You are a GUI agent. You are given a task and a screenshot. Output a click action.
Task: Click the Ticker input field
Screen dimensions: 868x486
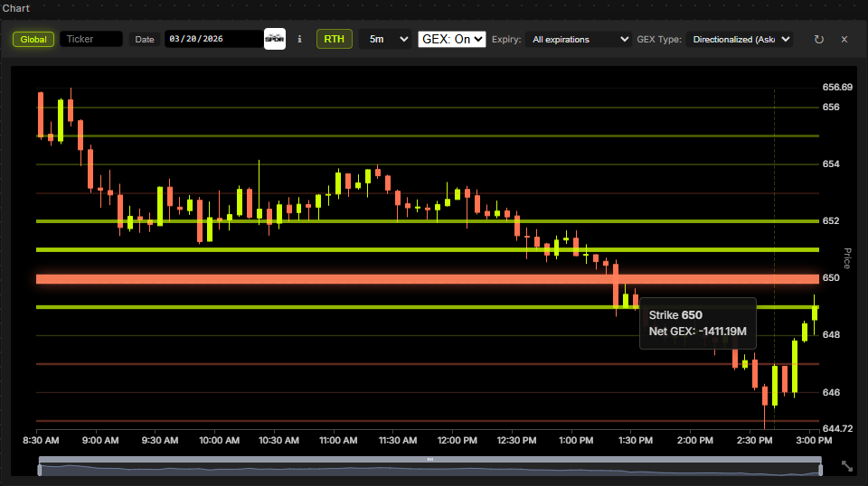tap(91, 40)
